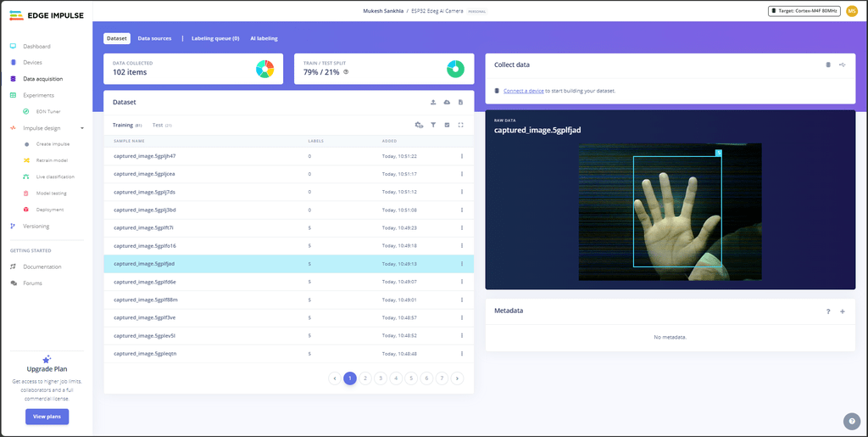
Task: Open Dashboard in the sidebar
Action: point(36,47)
